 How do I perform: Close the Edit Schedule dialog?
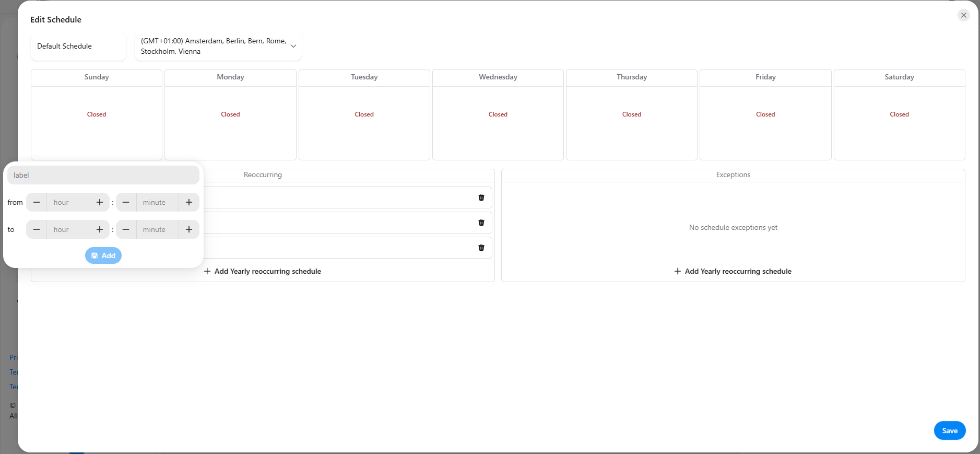[x=964, y=15]
